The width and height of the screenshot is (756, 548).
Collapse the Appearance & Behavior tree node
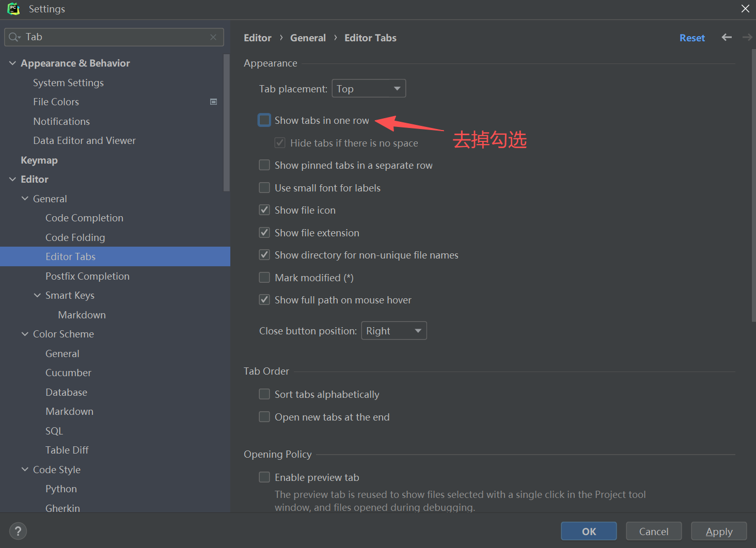(x=12, y=63)
